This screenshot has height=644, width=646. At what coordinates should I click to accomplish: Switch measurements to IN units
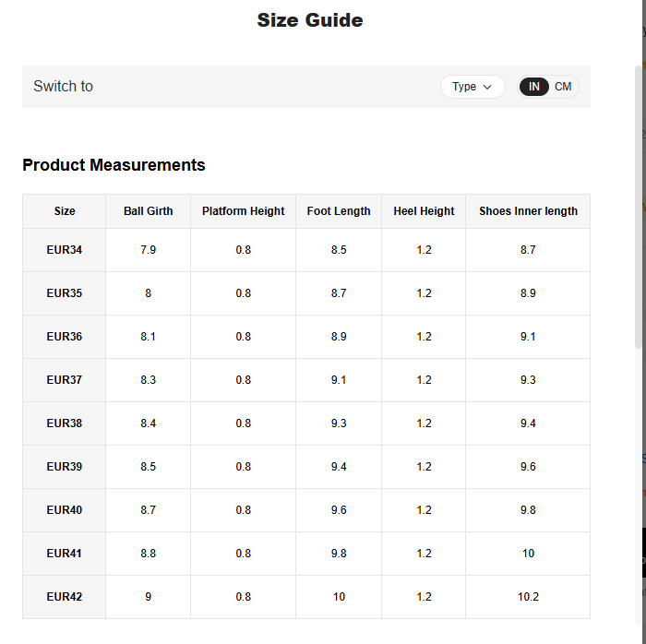(534, 87)
